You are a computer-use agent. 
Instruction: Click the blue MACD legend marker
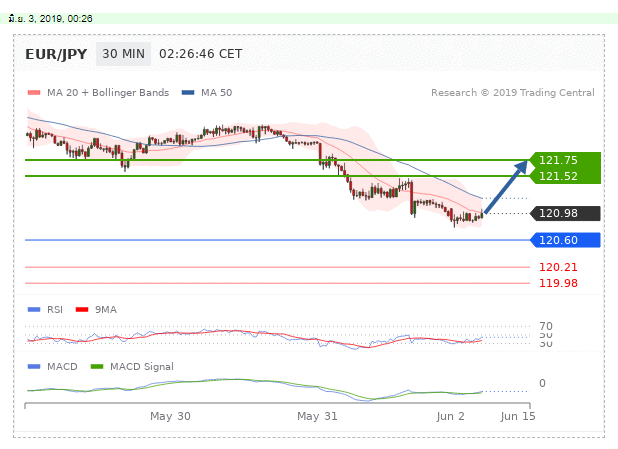pos(33,366)
